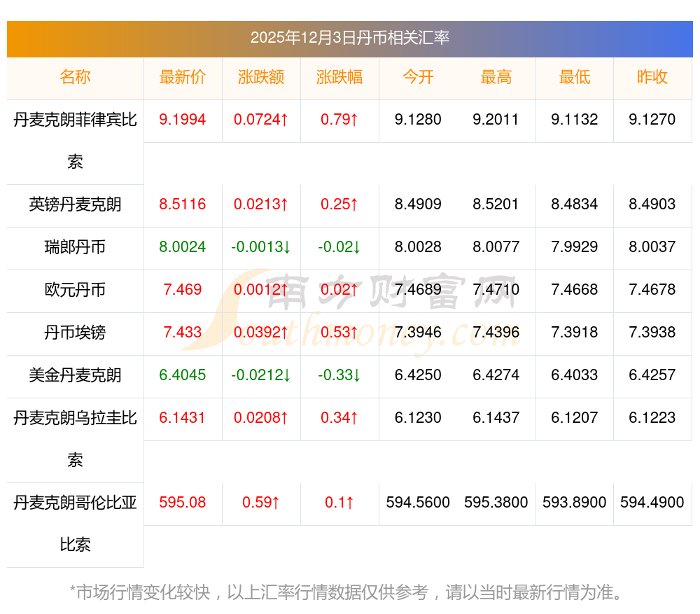Select the 美金丹麦克朗 row name
This screenshot has height=614, width=700.
tap(75, 375)
